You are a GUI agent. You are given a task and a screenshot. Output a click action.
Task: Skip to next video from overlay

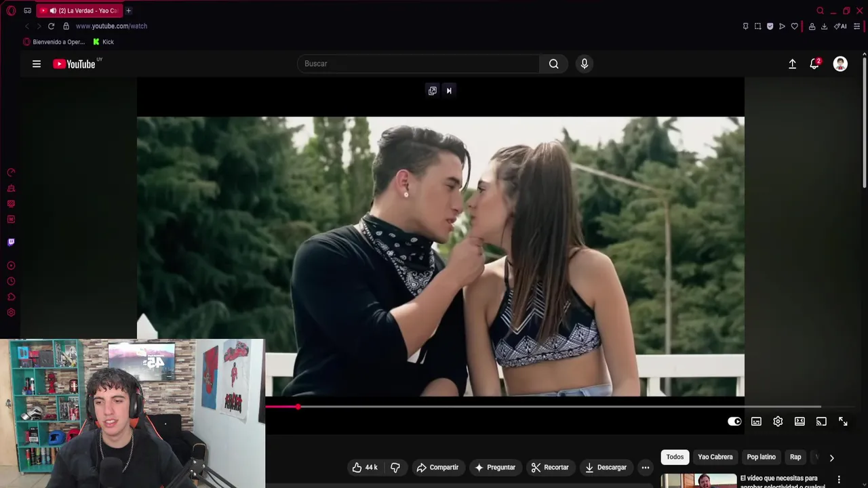(x=449, y=91)
